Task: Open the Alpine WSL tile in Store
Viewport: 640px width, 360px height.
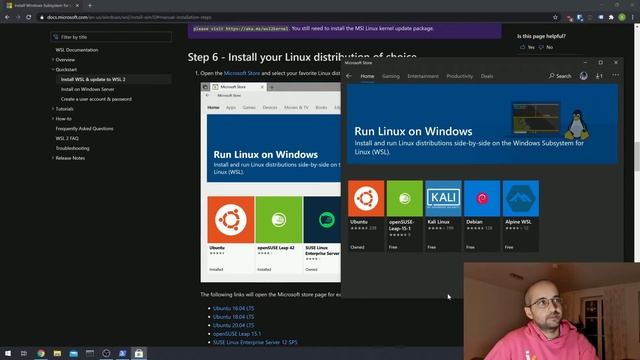Action: tap(521, 216)
